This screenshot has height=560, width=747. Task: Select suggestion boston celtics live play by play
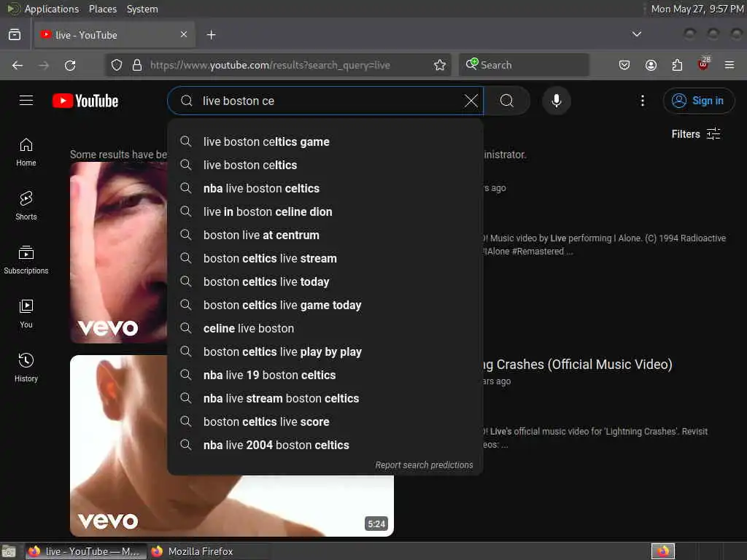[325, 351]
